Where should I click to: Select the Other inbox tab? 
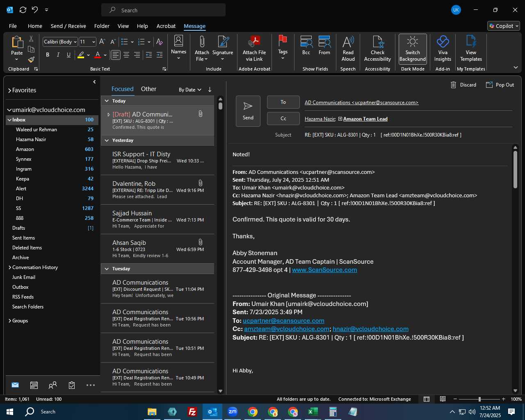[x=148, y=89]
